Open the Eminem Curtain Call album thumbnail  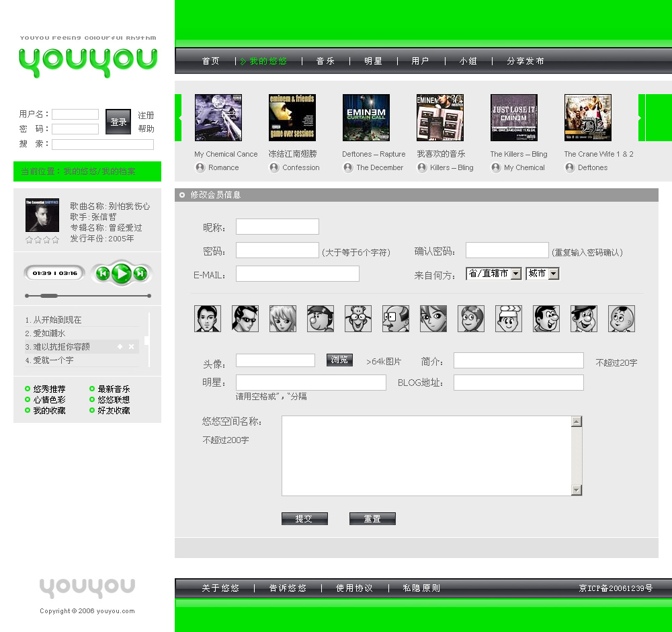366,118
